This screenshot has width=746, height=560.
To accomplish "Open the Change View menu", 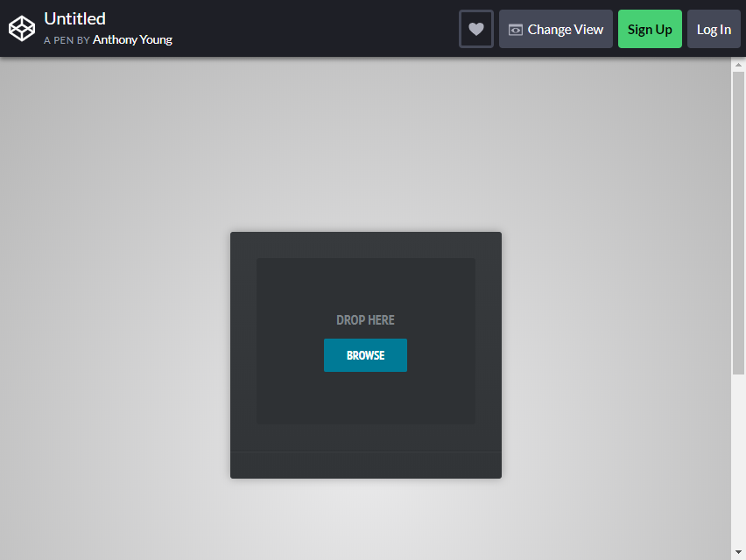I will (x=556, y=29).
